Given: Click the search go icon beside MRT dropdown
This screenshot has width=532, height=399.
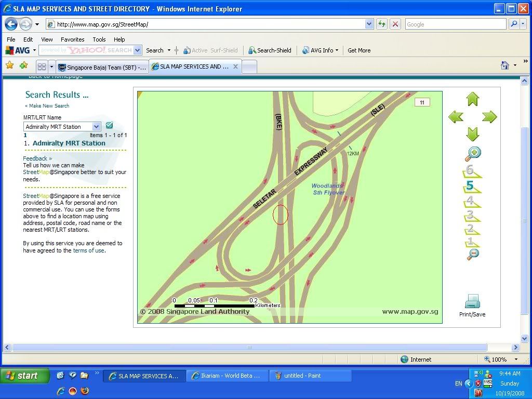Looking at the screenshot, I should point(109,125).
